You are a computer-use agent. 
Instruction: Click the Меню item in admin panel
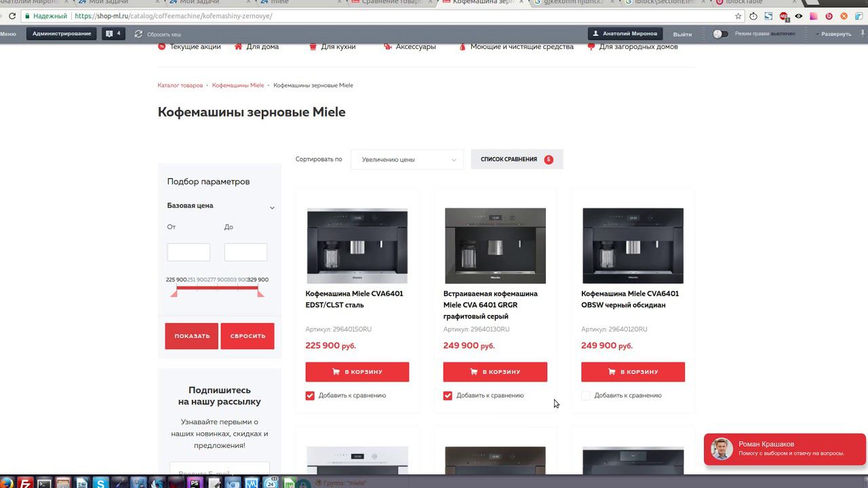tap(8, 34)
